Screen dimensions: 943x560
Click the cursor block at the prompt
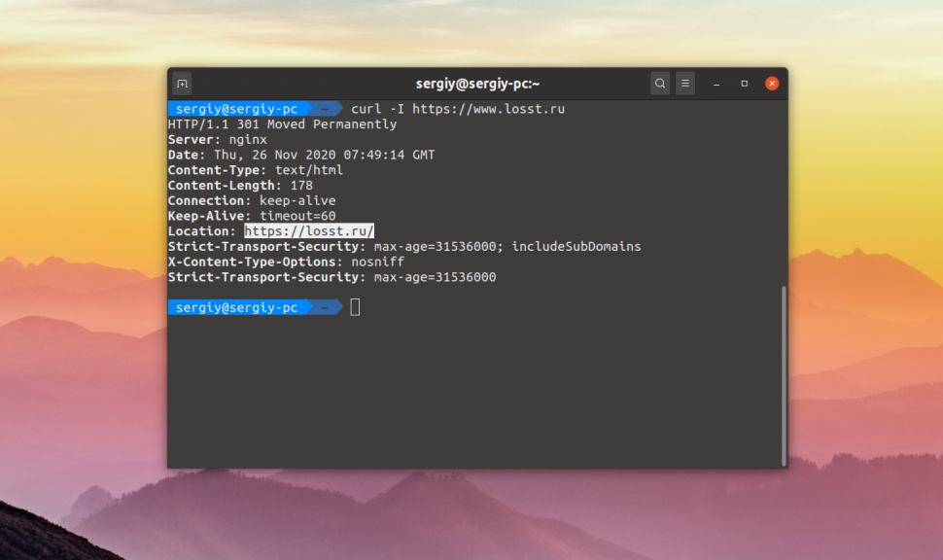pyautogui.click(x=355, y=307)
